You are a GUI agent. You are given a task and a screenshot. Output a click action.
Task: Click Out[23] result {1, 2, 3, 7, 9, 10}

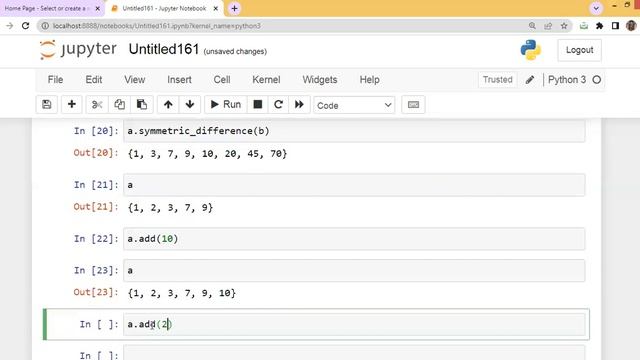point(182,293)
